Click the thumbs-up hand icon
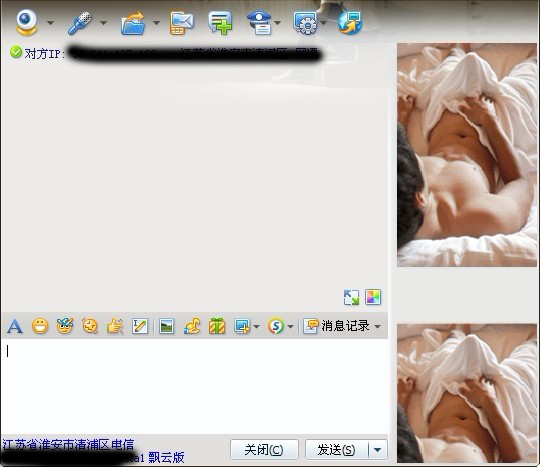The image size is (540, 467). 115,326
